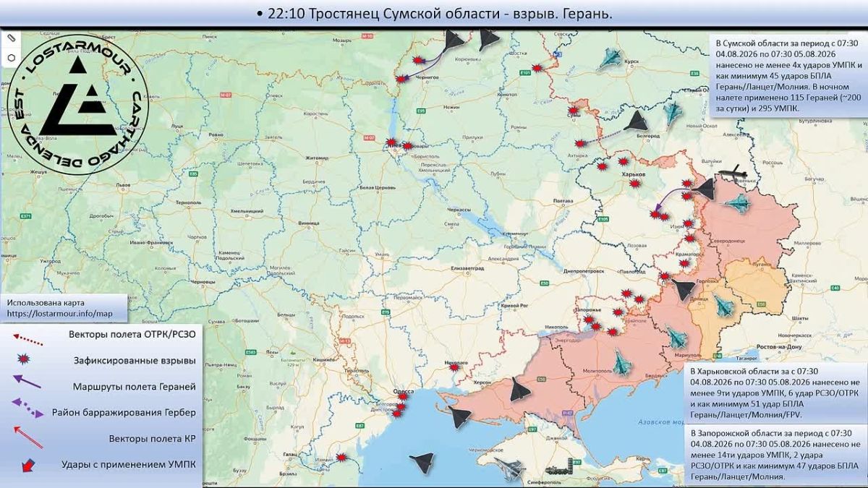
Task: Select the hexagon polygon drawing tool
Action: tap(12, 57)
